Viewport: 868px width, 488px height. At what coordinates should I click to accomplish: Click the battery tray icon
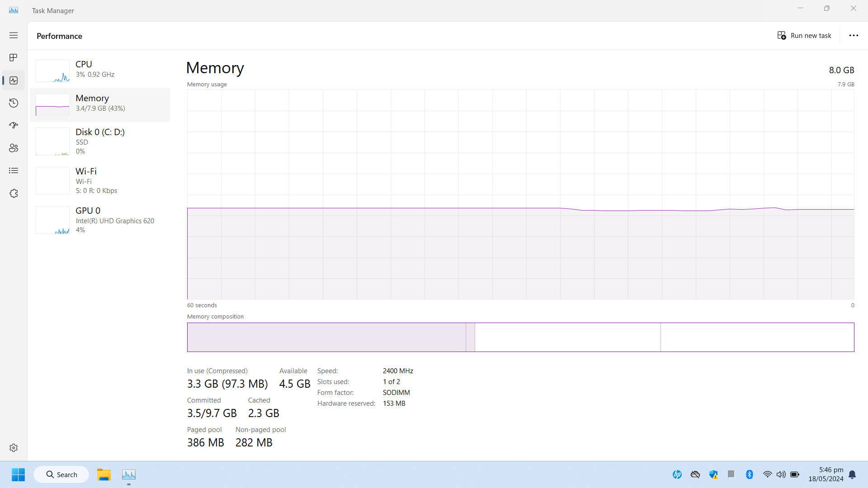point(795,474)
